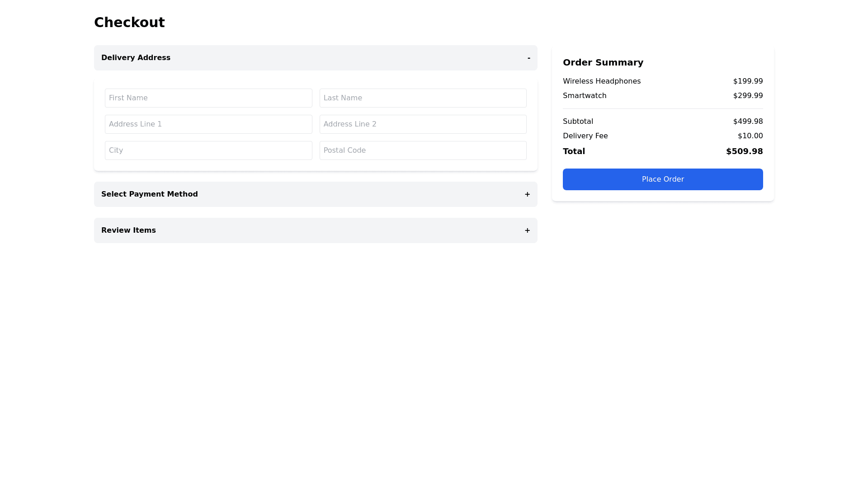The width and height of the screenshot is (868, 488).
Task: Click the Wireless Headphones line item
Action: coord(602,81)
